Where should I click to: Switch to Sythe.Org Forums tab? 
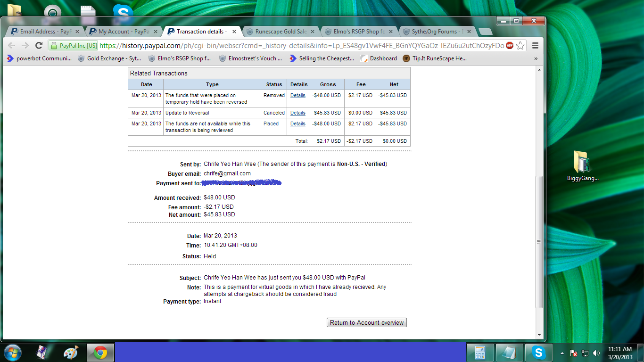437,32
